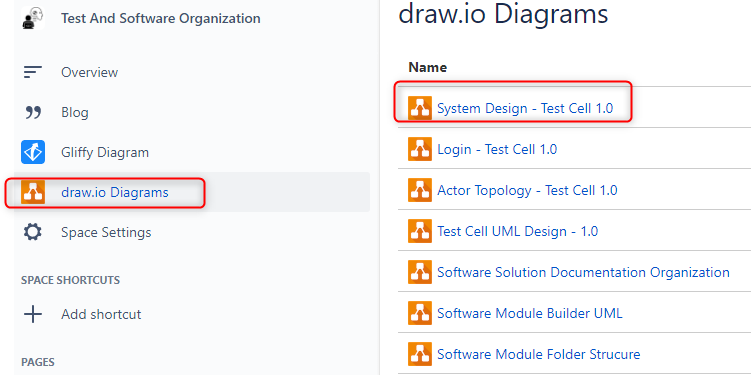Click the Overview lines icon

point(33,72)
